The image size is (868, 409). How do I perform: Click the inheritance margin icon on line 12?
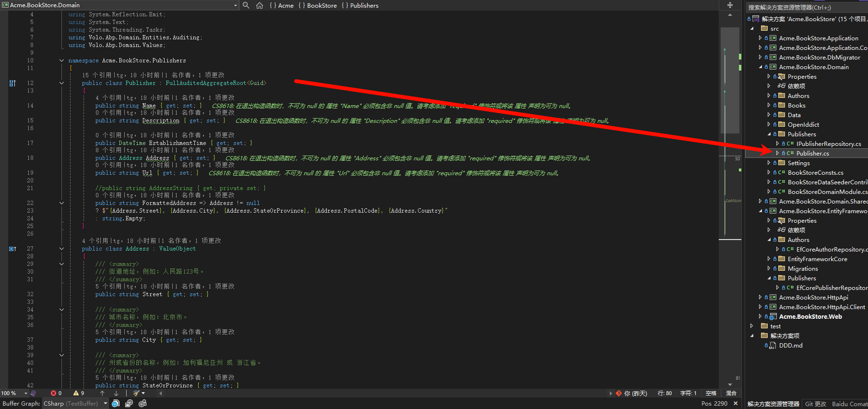click(13, 83)
